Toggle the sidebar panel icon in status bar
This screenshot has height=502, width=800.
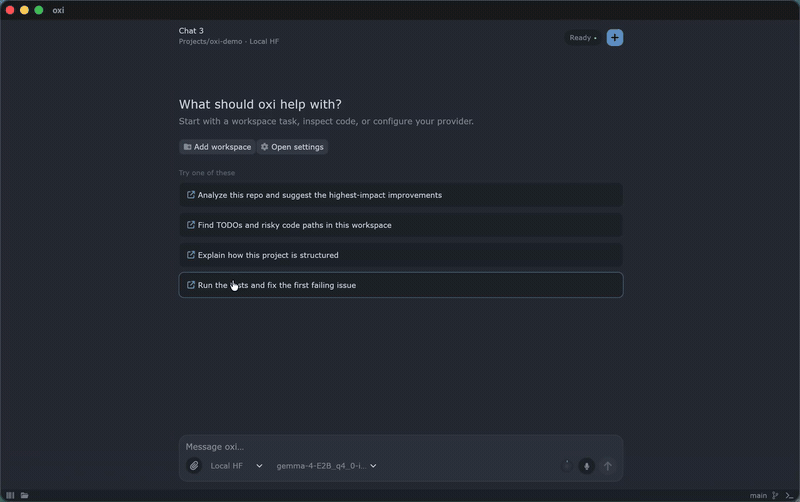point(10,495)
